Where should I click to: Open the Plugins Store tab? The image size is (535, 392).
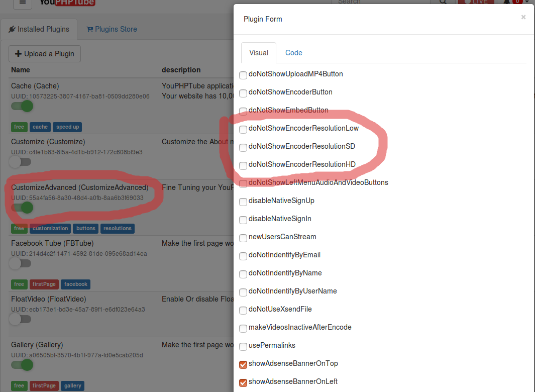click(112, 29)
